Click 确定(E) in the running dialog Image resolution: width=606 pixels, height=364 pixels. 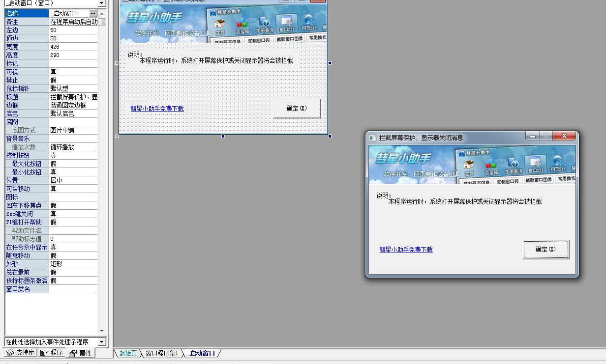click(x=546, y=249)
